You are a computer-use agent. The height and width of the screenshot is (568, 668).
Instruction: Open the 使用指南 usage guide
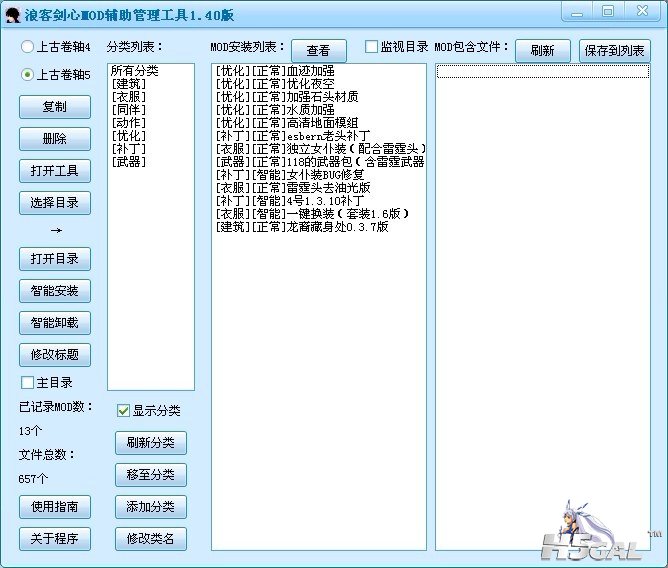coord(55,507)
